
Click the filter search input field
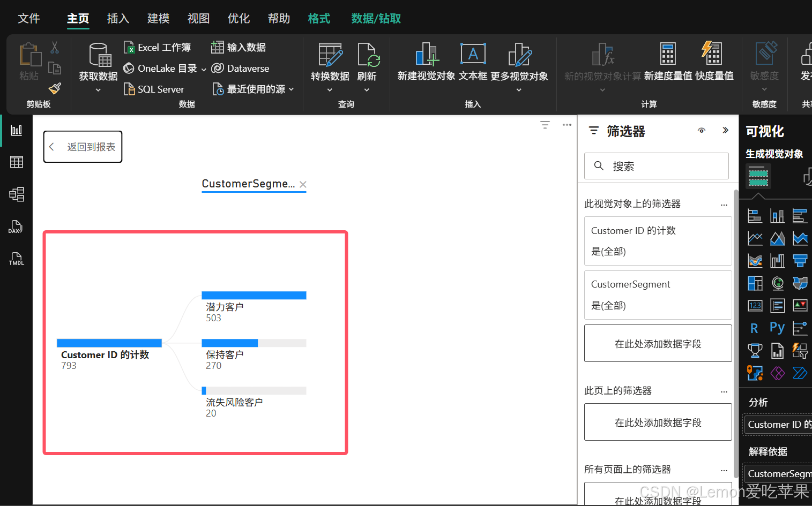(657, 166)
